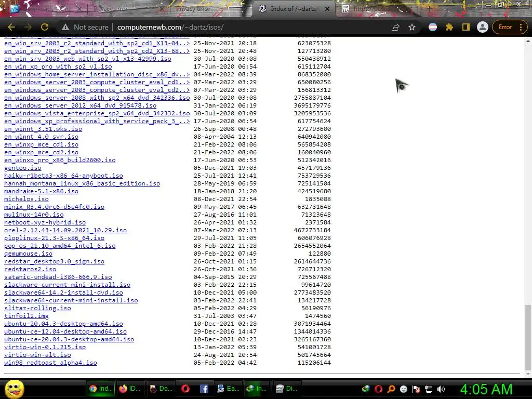Click the mulinux-14r0.iso link
This screenshot has width=532, height=399.
click(x=34, y=215)
